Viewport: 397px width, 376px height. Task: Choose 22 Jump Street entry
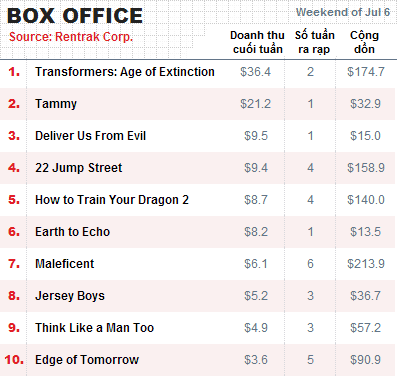coord(79,168)
